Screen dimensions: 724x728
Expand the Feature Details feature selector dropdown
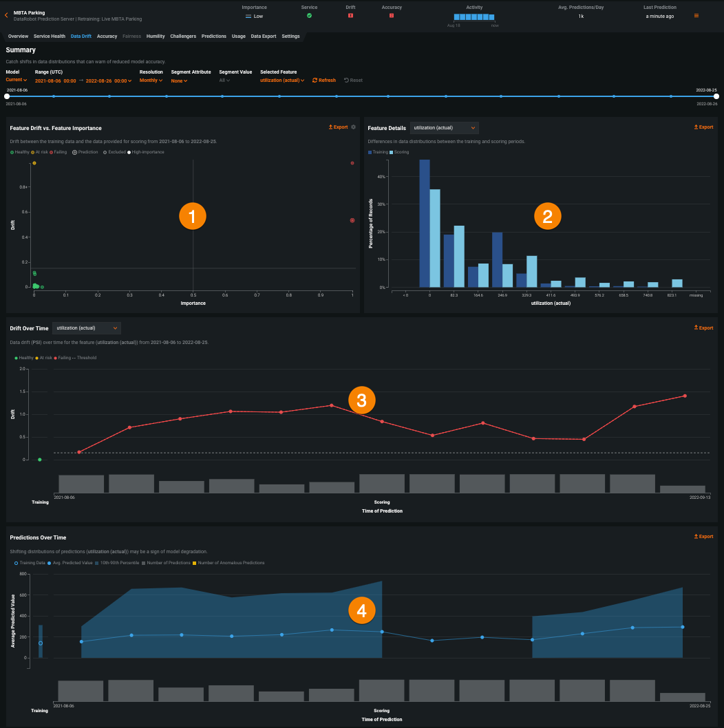point(444,128)
